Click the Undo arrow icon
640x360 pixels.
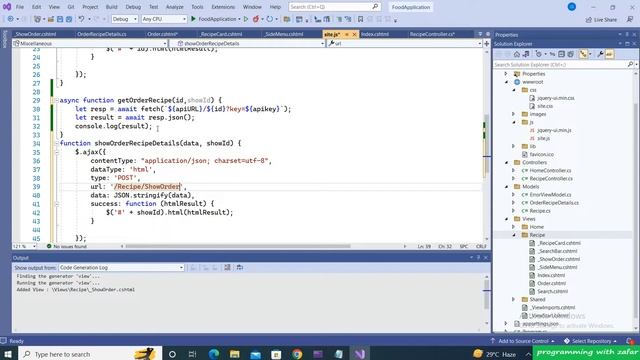(x=81, y=19)
